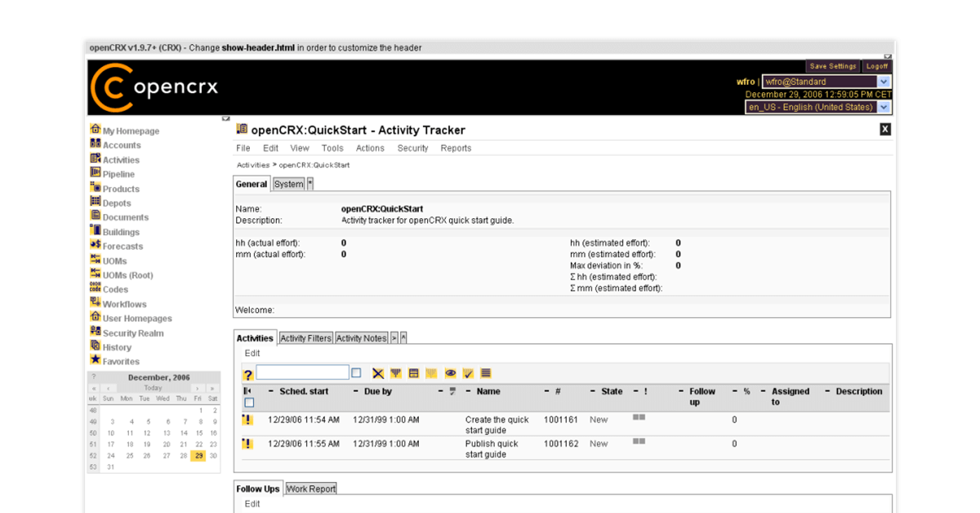Open the wfro@Standard role dropdown
The width and height of the screenshot is (980, 513).
click(826, 82)
